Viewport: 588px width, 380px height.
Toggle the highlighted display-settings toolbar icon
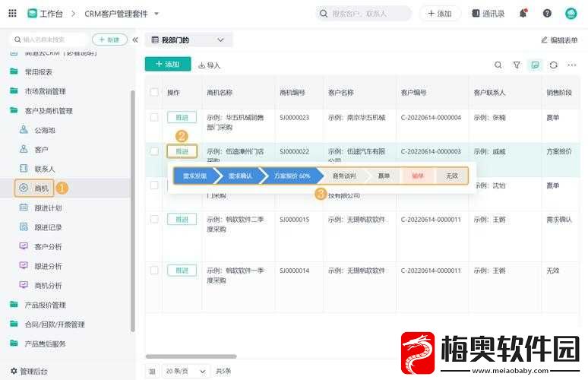tap(535, 65)
